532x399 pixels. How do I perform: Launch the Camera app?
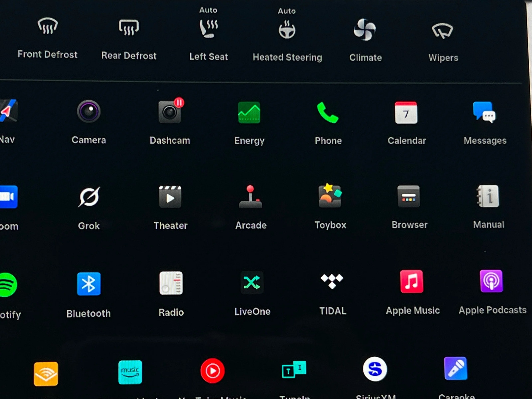(89, 111)
